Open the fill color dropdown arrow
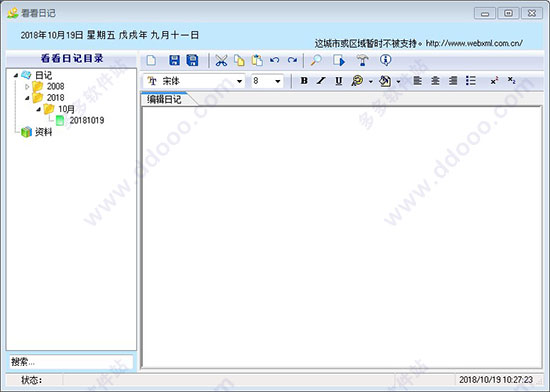The height and width of the screenshot is (392, 550). coord(398,82)
